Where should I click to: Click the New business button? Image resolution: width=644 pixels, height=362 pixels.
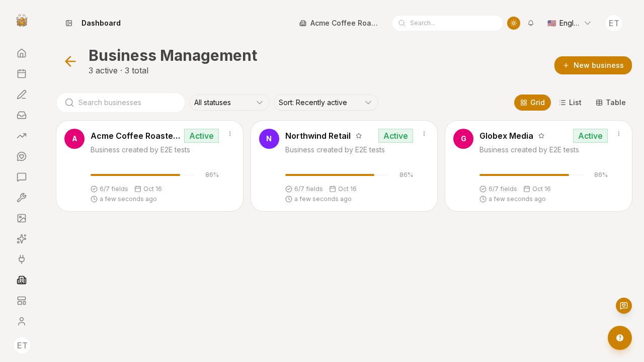[x=593, y=65]
